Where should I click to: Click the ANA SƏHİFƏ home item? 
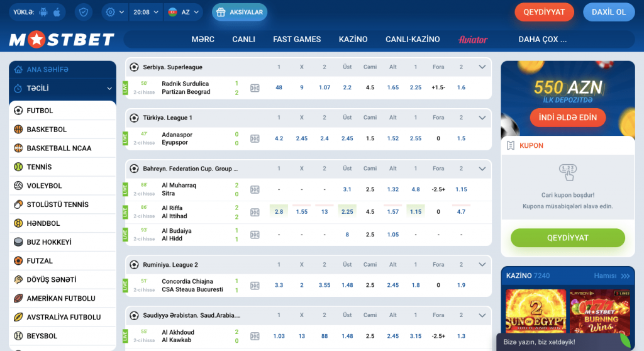coord(62,69)
